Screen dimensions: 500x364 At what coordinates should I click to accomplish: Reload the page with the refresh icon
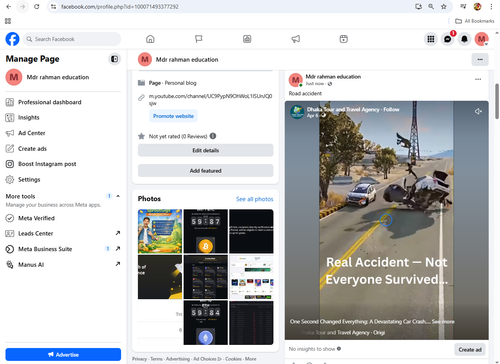click(x=37, y=6)
